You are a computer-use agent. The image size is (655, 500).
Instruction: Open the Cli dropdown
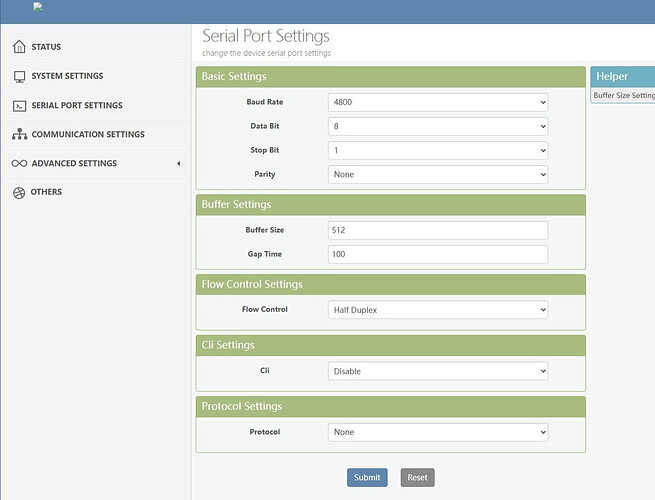click(437, 371)
